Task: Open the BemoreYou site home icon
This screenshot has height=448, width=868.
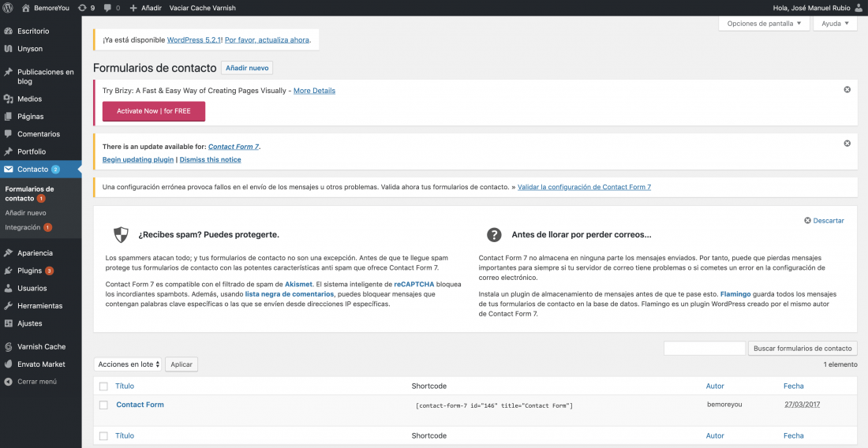Action: [x=25, y=8]
